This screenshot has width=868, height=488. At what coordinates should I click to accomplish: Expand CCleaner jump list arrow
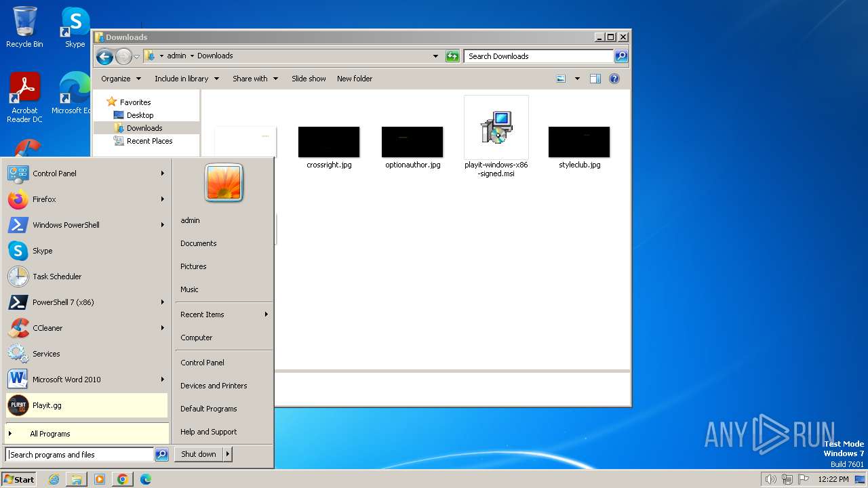163,328
